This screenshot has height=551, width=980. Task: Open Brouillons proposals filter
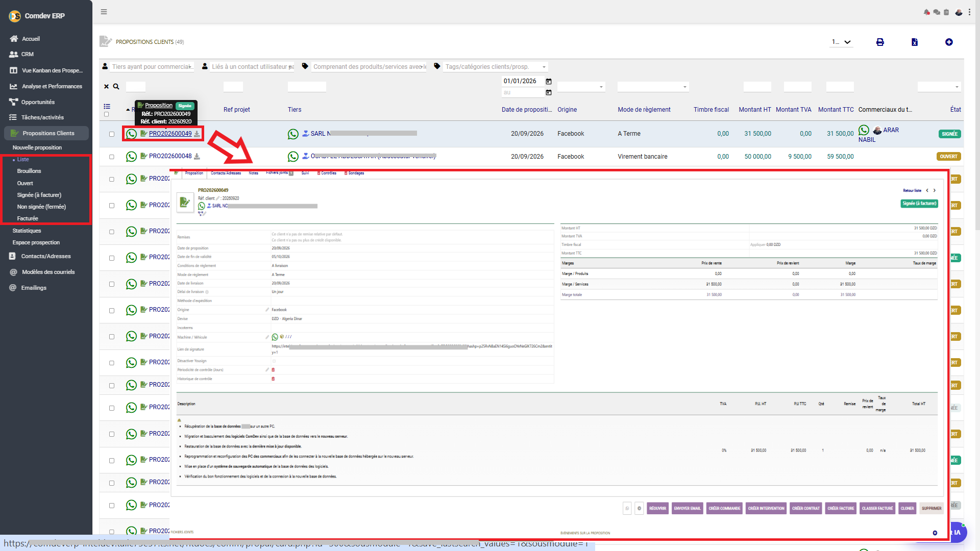point(29,171)
